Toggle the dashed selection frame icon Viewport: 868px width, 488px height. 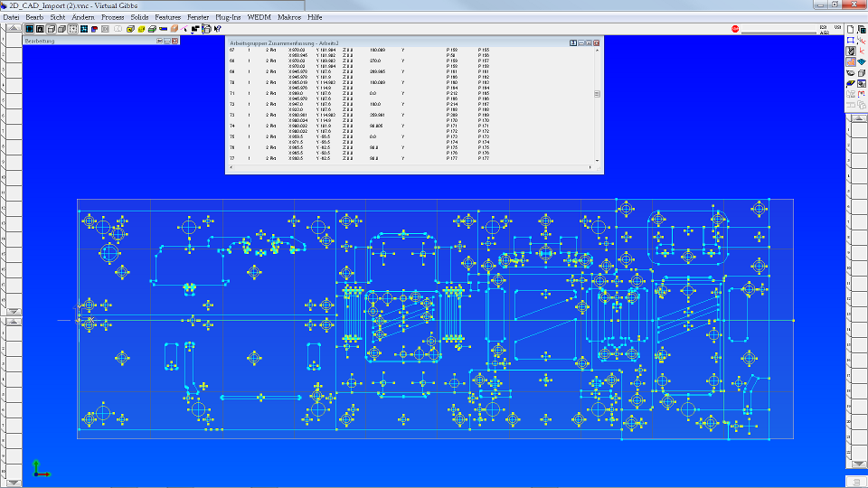[x=73, y=29]
